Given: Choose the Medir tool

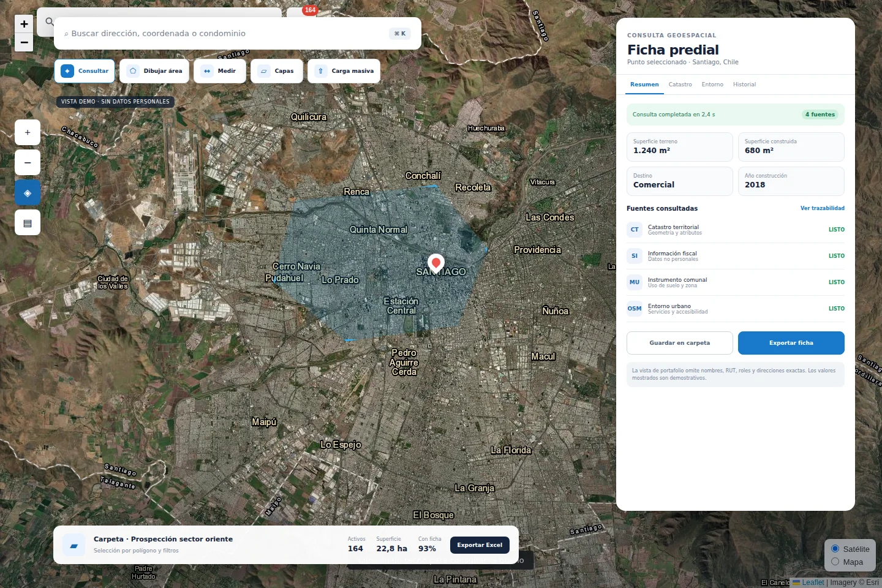Looking at the screenshot, I should pos(220,71).
